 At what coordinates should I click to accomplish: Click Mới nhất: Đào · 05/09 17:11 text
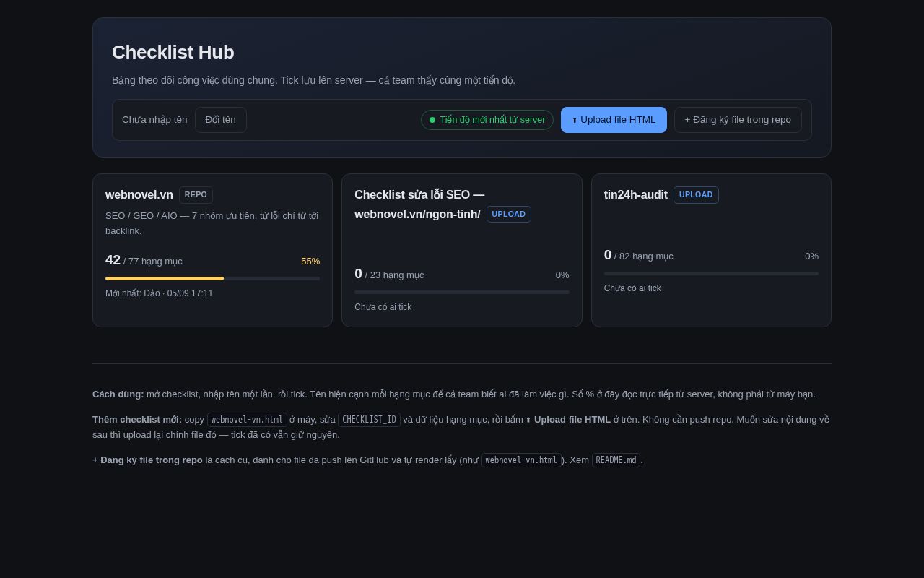click(159, 293)
